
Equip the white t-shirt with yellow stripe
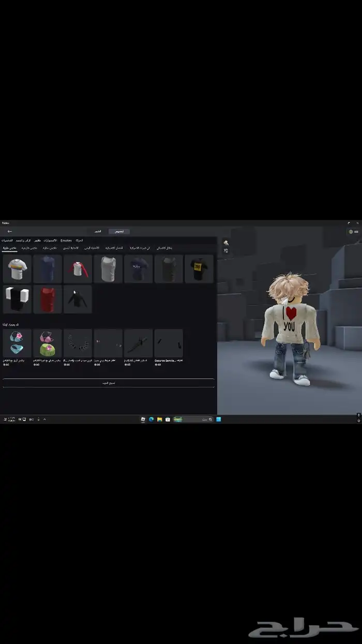pyautogui.click(x=17, y=268)
